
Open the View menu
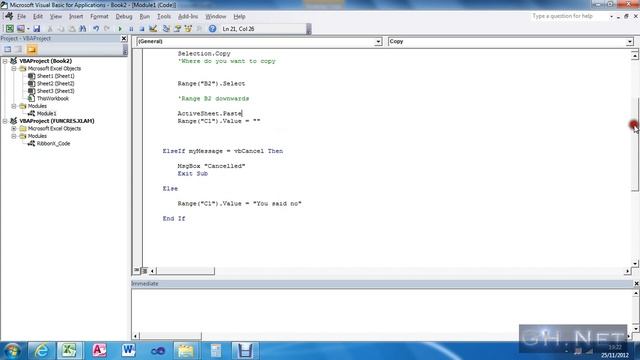pyautogui.click(x=56, y=16)
